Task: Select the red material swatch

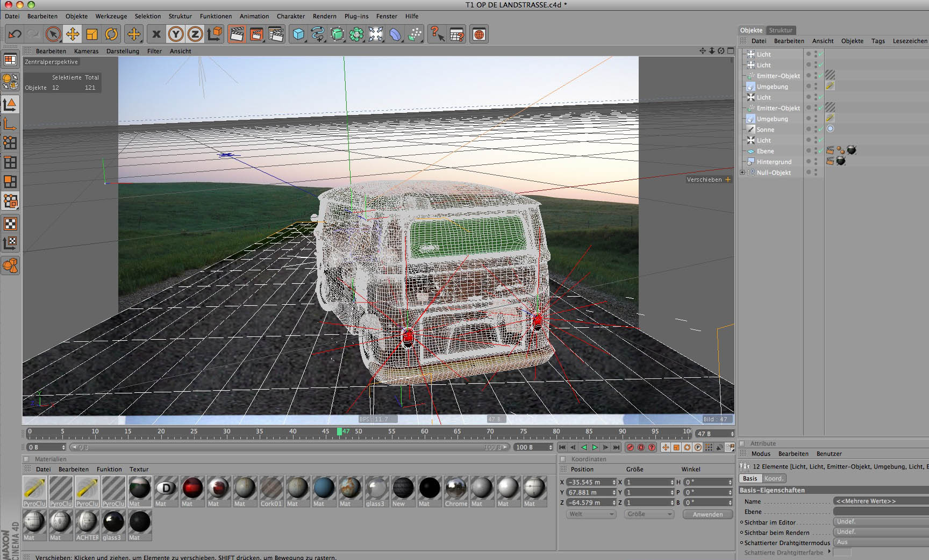Action: 192,488
